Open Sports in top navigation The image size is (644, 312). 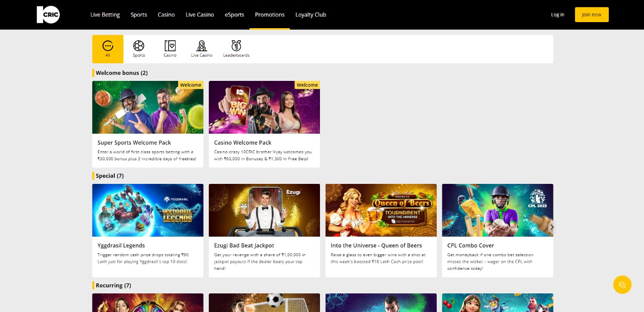coord(139,15)
